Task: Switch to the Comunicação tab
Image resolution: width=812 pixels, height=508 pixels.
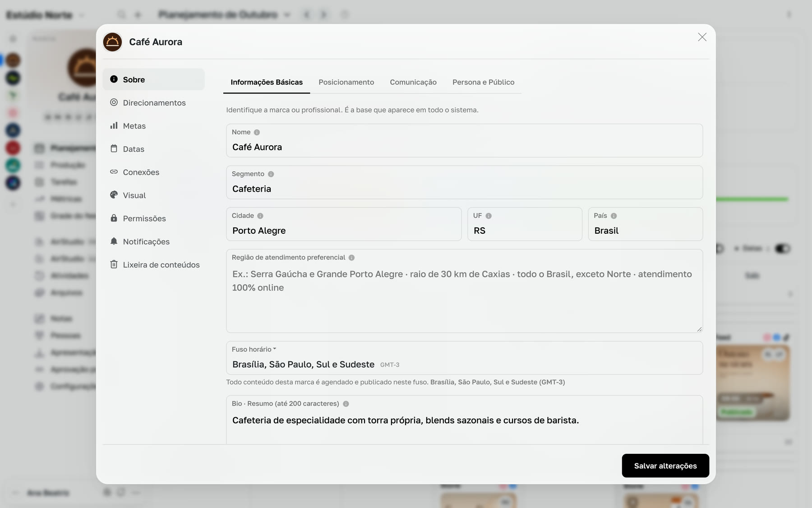Action: [x=413, y=82]
